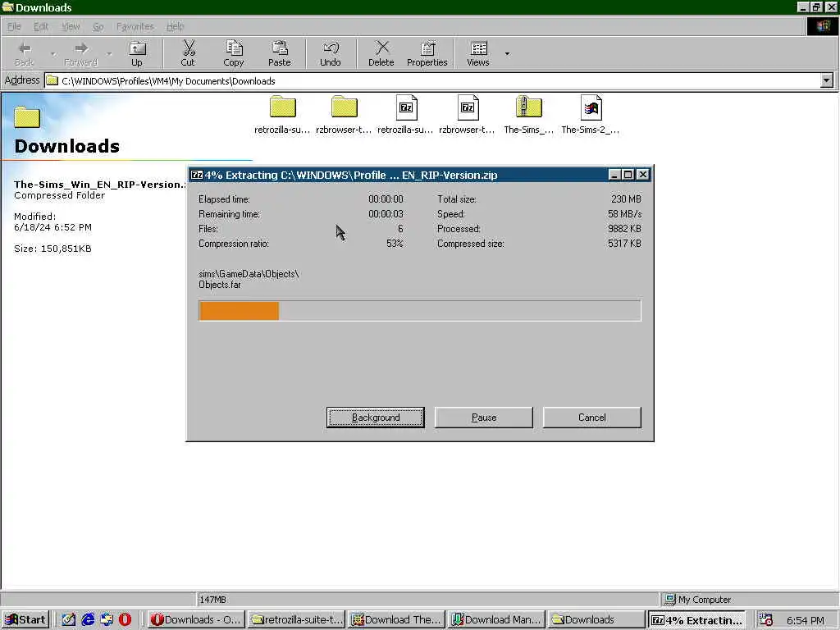Open the Go menu
The width and height of the screenshot is (840, 630).
click(98, 26)
